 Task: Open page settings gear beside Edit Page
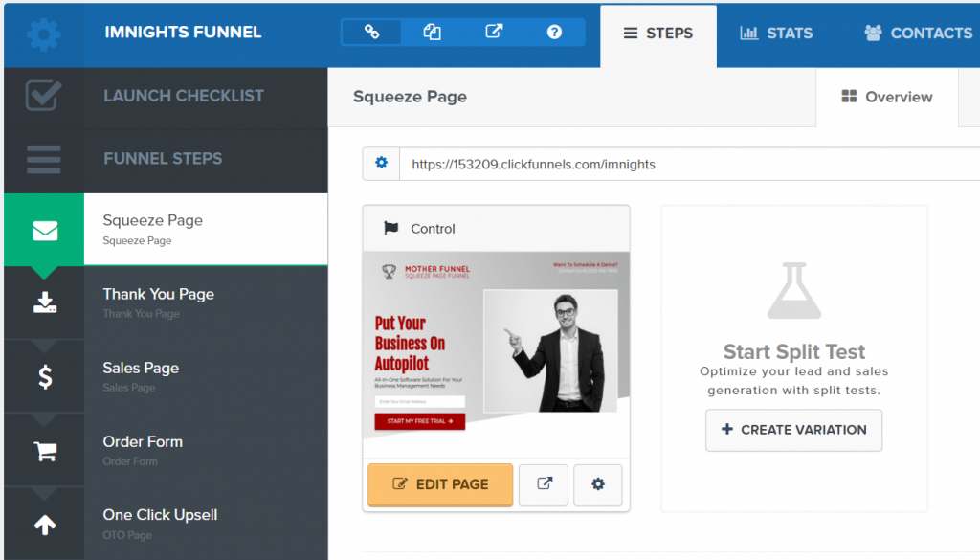click(x=598, y=484)
